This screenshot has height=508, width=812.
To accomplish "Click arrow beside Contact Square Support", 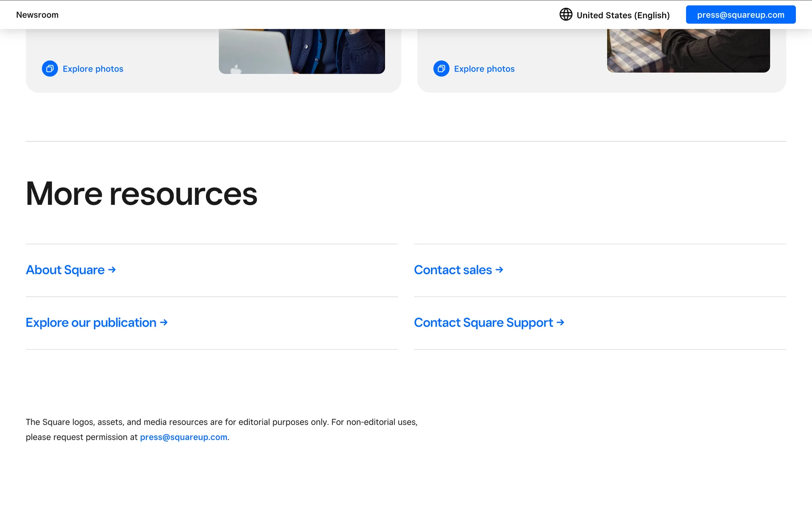I will click(x=560, y=323).
